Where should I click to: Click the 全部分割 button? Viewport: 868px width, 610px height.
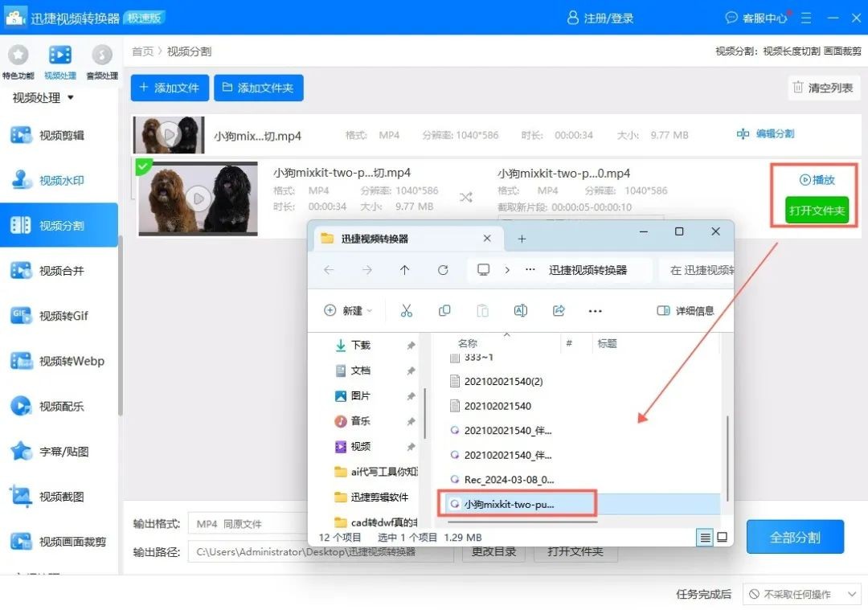795,537
